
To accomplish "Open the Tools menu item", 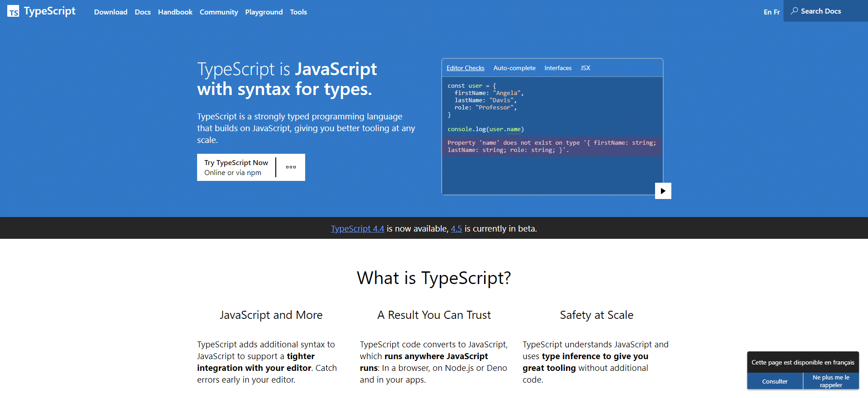I will coord(298,12).
